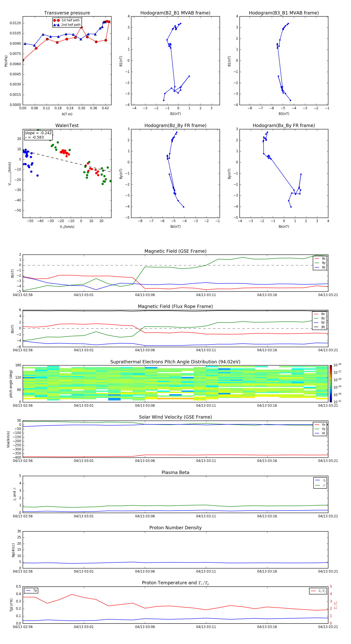Image resolution: width=351 pixels, height=644 pixels.
Task: Click the "Np(#/cc)" y-axis label
Action: point(13,550)
